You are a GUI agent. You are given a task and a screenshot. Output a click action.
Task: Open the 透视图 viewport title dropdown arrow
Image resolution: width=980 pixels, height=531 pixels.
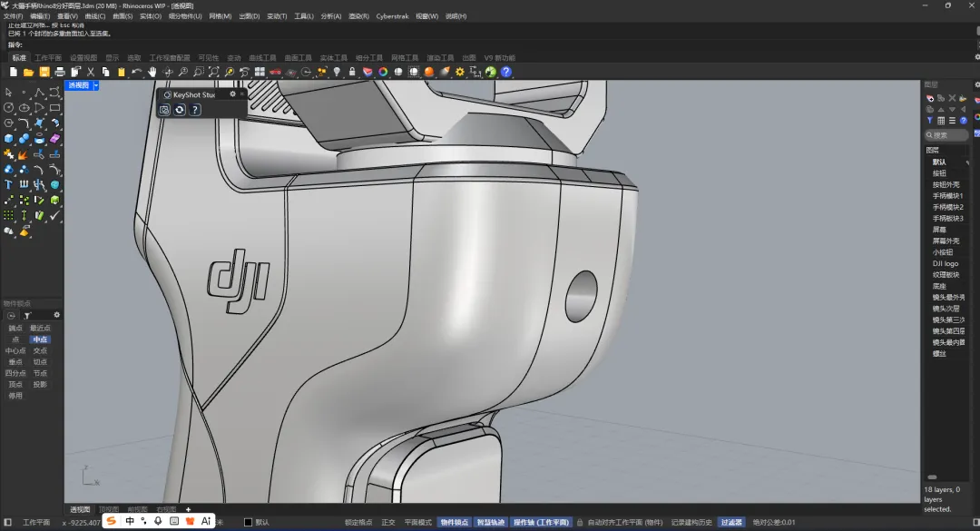pos(96,85)
